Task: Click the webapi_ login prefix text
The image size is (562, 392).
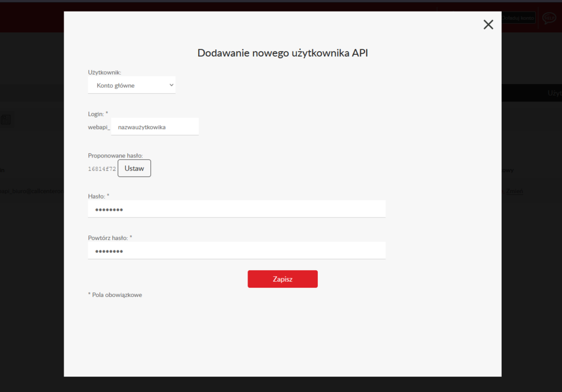Action: (x=99, y=127)
